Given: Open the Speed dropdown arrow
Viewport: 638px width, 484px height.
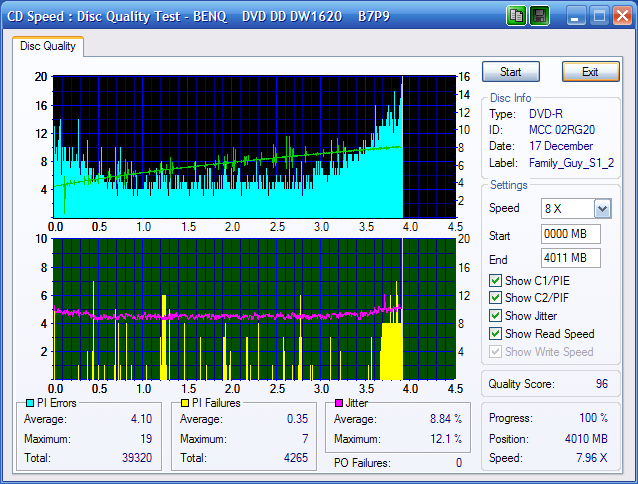Looking at the screenshot, I should (x=602, y=209).
